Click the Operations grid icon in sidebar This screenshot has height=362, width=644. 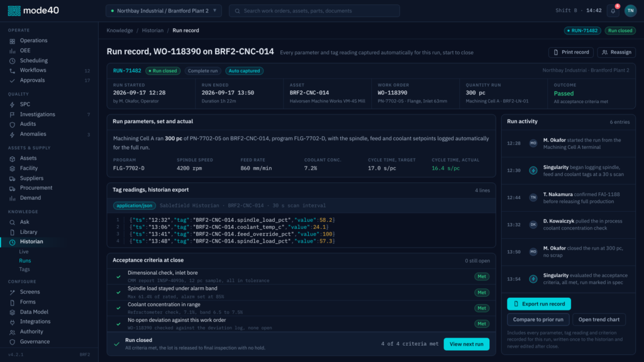[13, 41]
